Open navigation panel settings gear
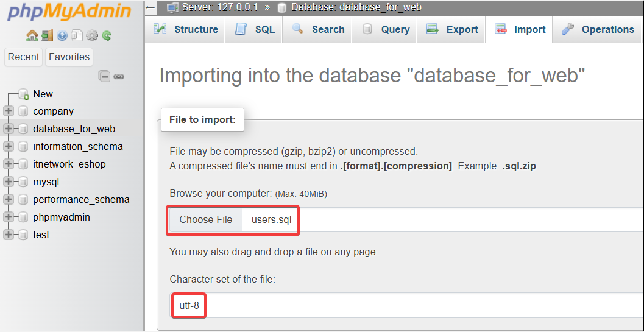Viewport: 644px width, 332px height. coord(92,35)
